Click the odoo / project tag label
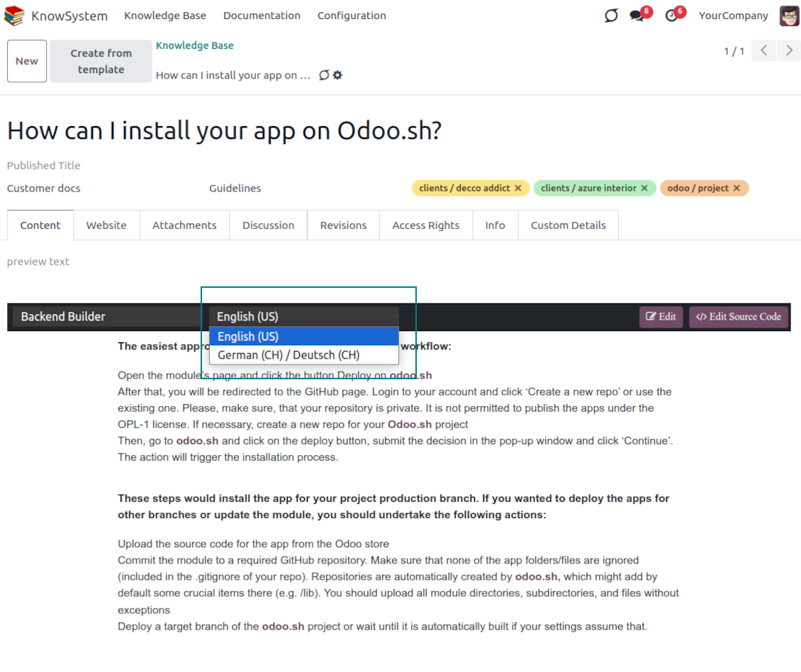Screen dimensions: 801x672 [x=698, y=188]
